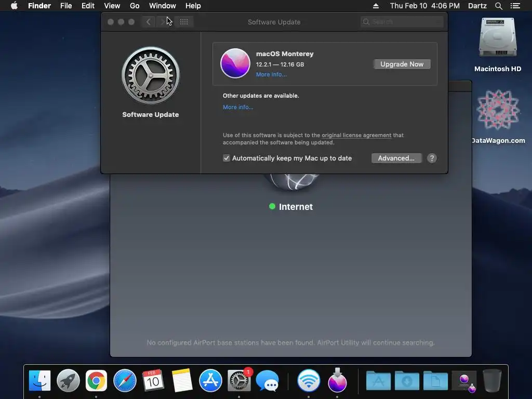
Task: Click Other updates are available text
Action: [261, 96]
